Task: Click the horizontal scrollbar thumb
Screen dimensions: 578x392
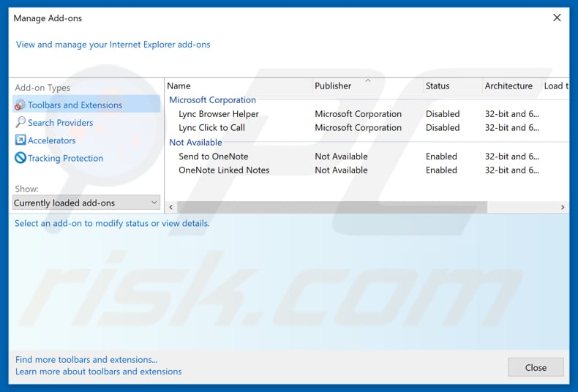Action: coord(331,207)
